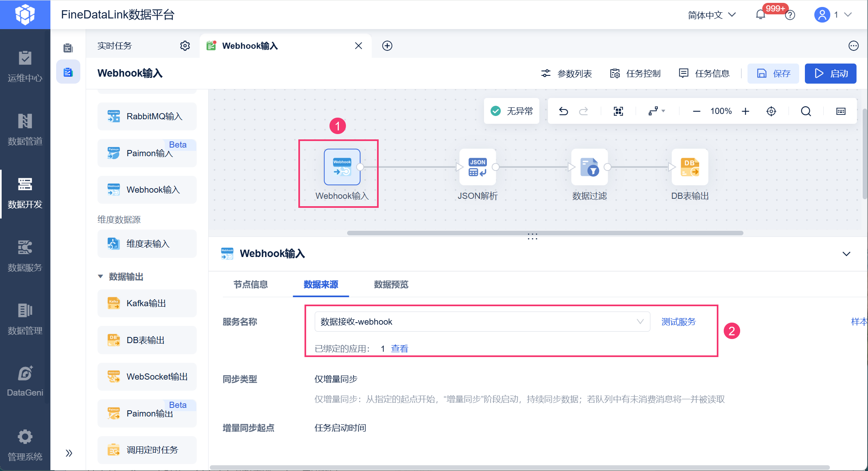The height and width of the screenshot is (471, 868).
Task: Click the fit-to-screen icon in canvas toolbar
Action: tap(618, 111)
